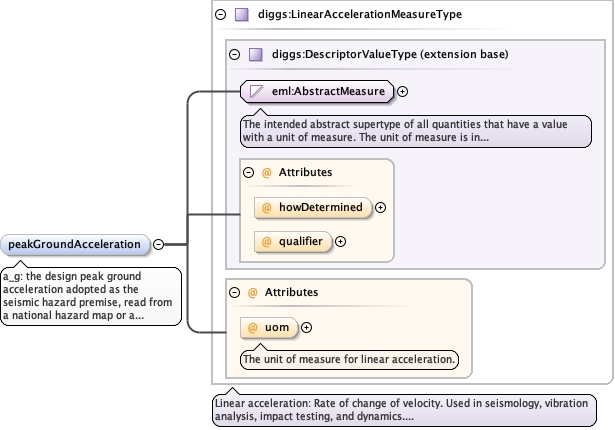This screenshot has height=430, width=615.
Task: Collapse the Attributes group containing uom
Action: (235, 292)
